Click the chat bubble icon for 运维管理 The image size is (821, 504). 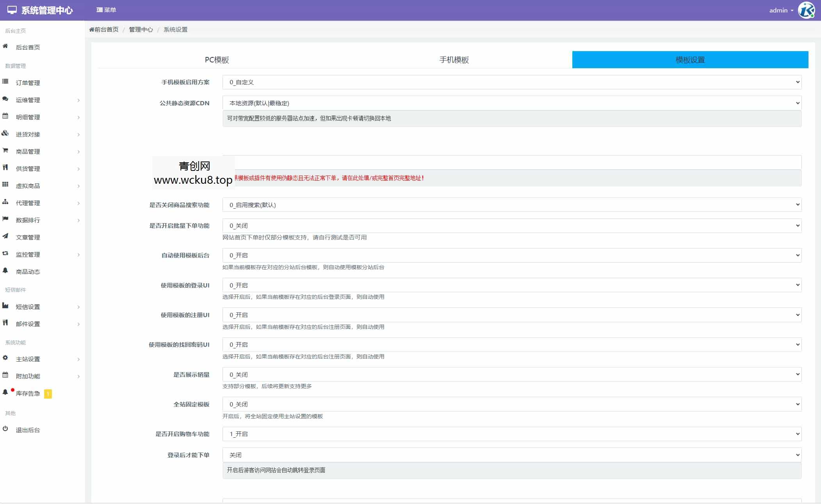pyautogui.click(x=5, y=99)
